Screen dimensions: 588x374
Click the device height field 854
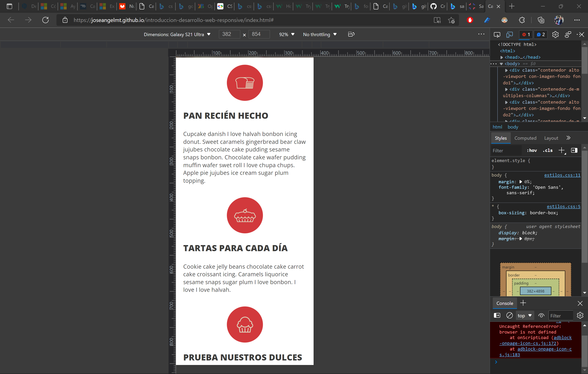pos(259,34)
